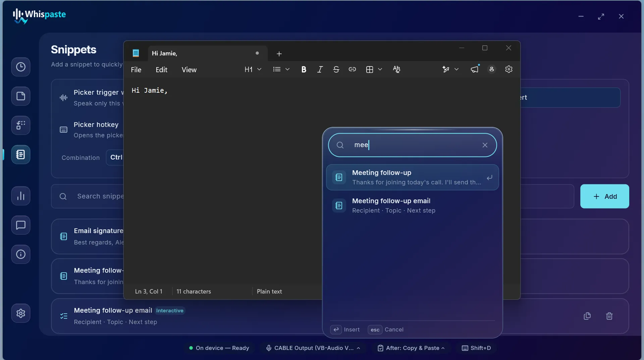Image resolution: width=644 pixels, height=360 pixels.
Task: Toggle bold formatting in Notepad
Action: (304, 70)
